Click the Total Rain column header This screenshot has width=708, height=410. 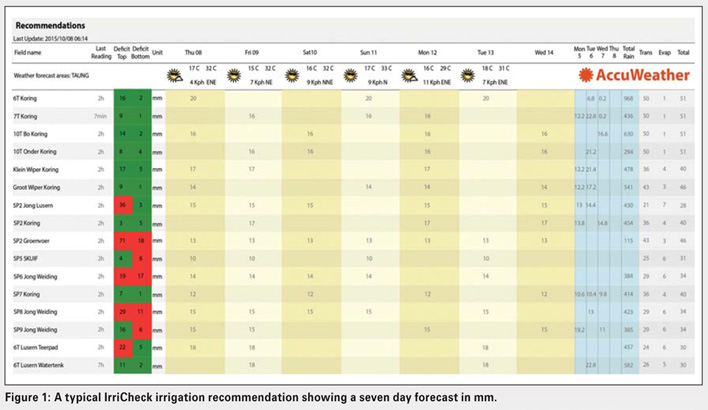(x=628, y=50)
